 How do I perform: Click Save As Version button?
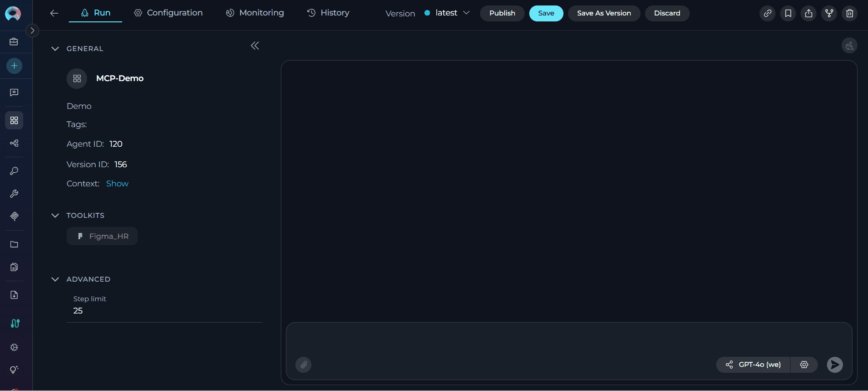pos(604,13)
